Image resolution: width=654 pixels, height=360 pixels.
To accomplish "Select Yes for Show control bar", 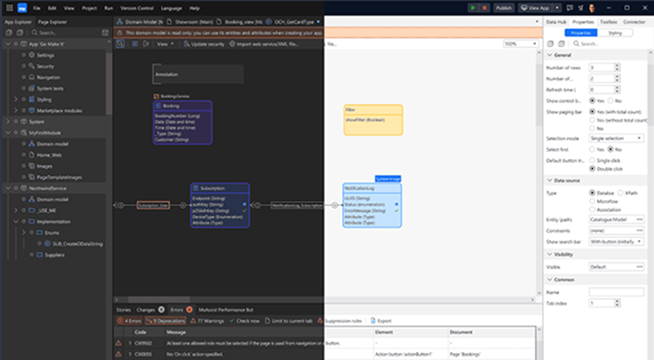I will pos(592,101).
